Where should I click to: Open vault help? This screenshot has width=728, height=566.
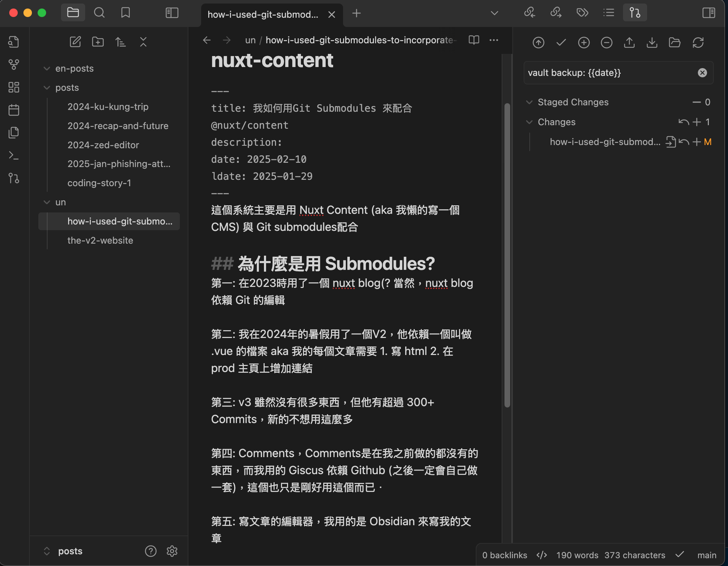click(x=150, y=551)
